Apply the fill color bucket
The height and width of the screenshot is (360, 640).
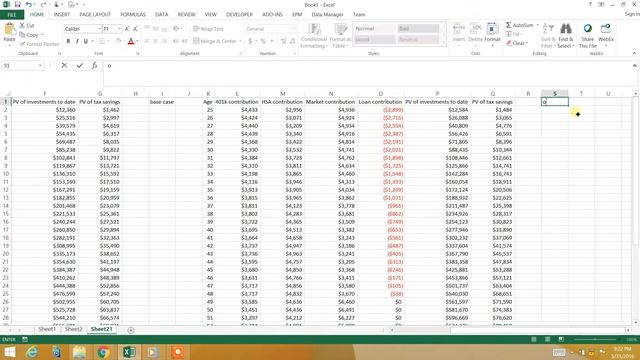pyautogui.click(x=118, y=41)
